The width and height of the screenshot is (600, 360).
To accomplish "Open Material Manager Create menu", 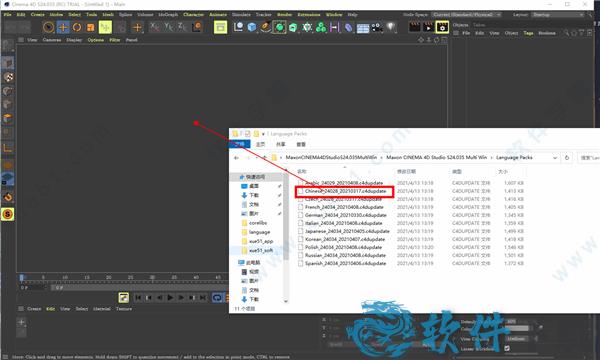I will pos(34,309).
